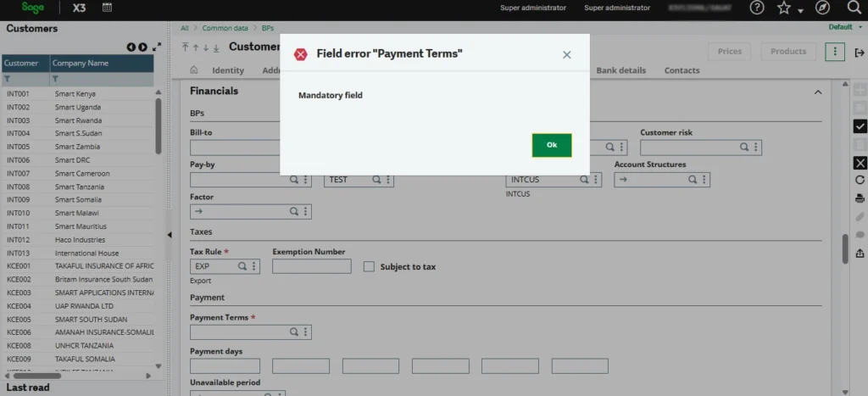This screenshot has width=868, height=396.
Task: Go to next page in Customers list
Action: (x=142, y=47)
